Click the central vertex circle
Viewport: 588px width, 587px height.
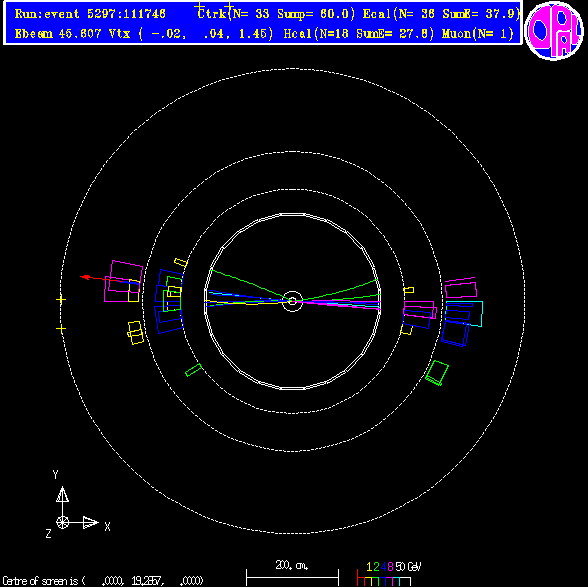tap(292, 301)
